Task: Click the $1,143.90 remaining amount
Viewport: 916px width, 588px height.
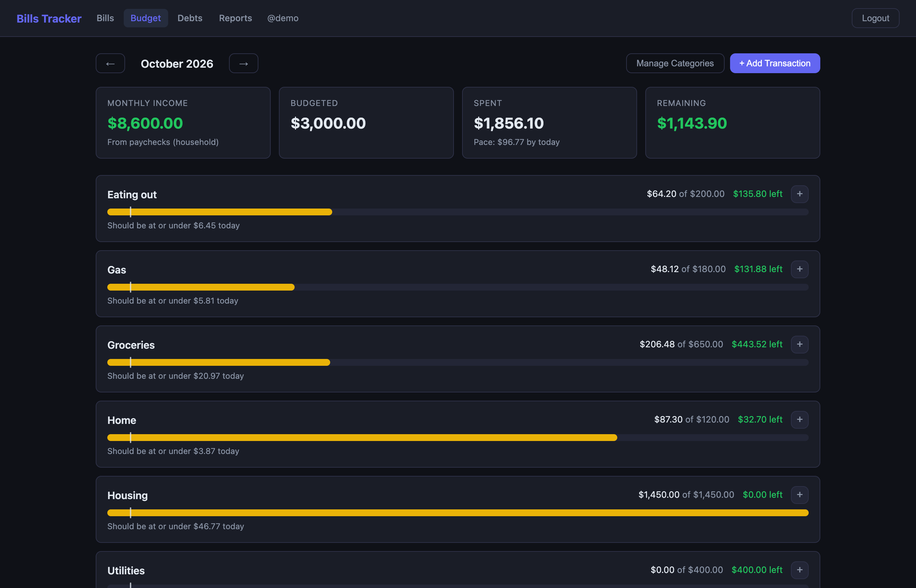Action: click(x=692, y=123)
